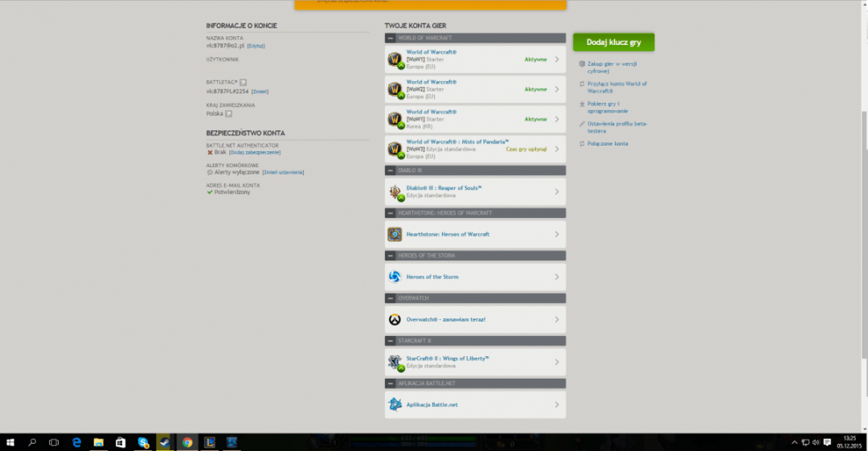The width and height of the screenshot is (868, 451).
Task: Click Dodaj zabezpieczenie authenticator link
Action: (x=255, y=152)
